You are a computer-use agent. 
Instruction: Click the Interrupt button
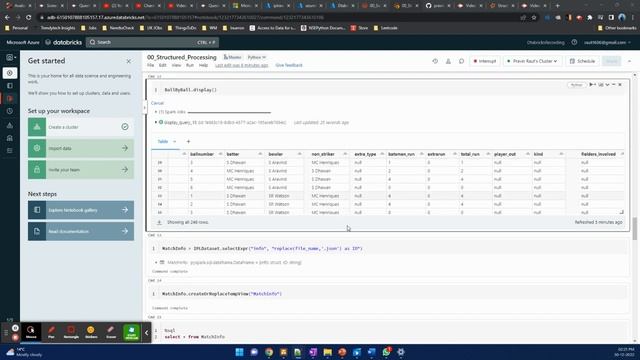tap(484, 61)
